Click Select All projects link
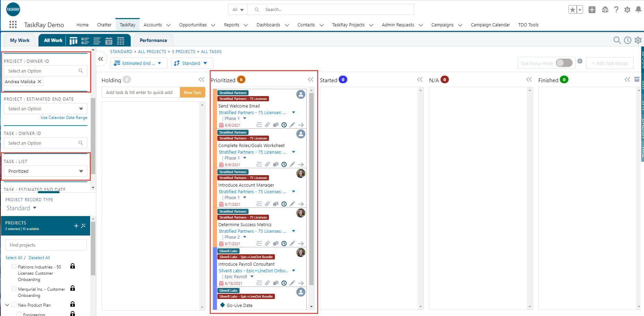The width and height of the screenshot is (644, 316). pyautogui.click(x=14, y=258)
